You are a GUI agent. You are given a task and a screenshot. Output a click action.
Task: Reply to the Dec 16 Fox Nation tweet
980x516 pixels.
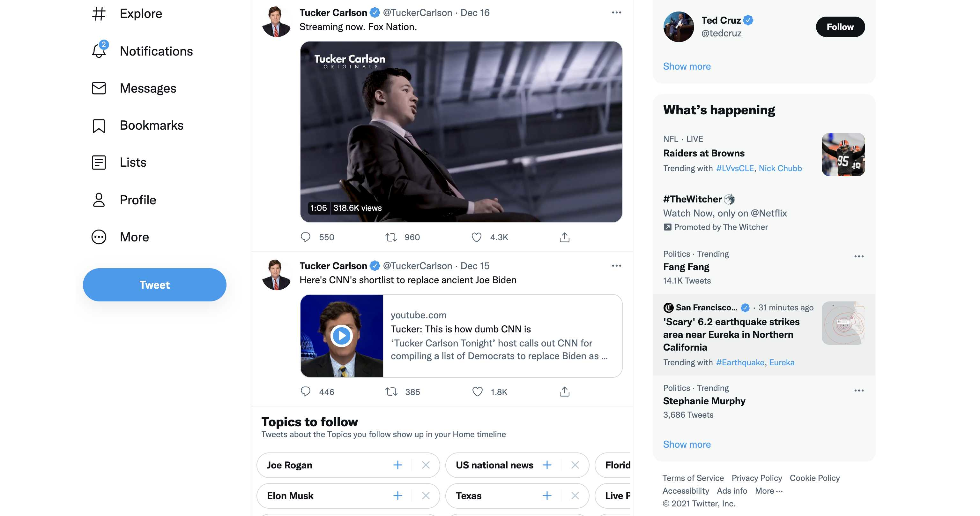pos(306,237)
